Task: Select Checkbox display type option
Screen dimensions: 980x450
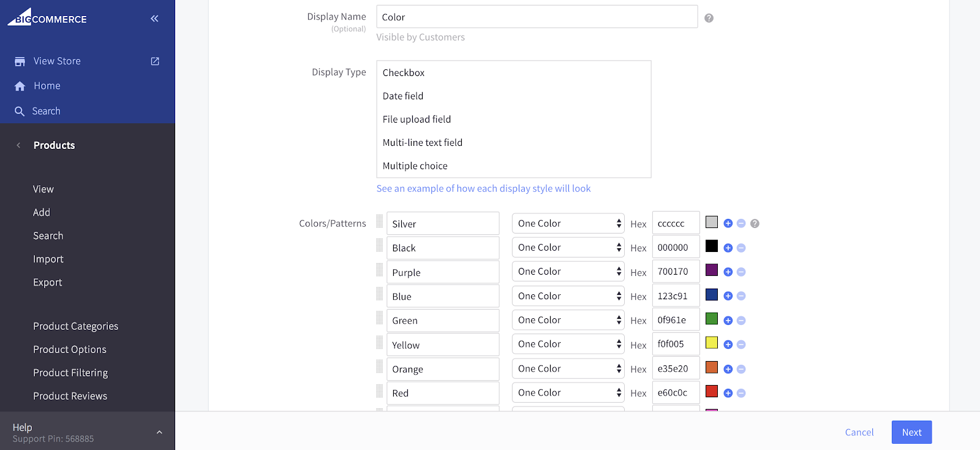Action: tap(403, 73)
